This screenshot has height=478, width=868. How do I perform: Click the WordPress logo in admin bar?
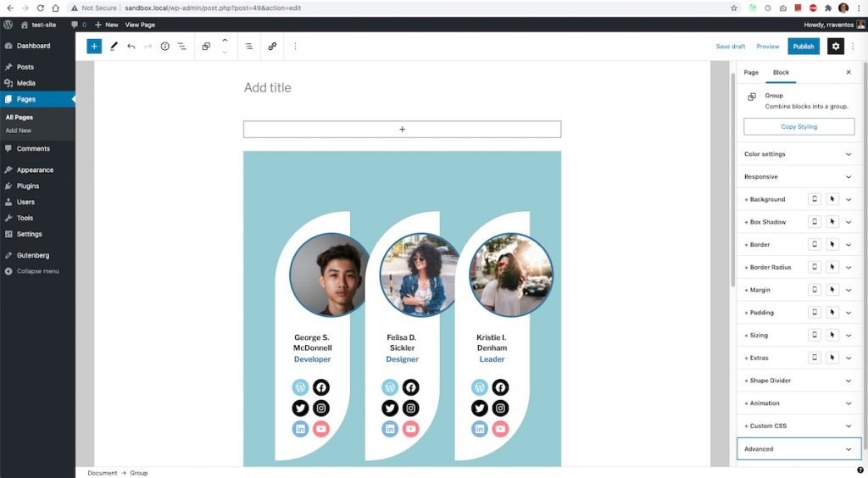click(x=8, y=25)
